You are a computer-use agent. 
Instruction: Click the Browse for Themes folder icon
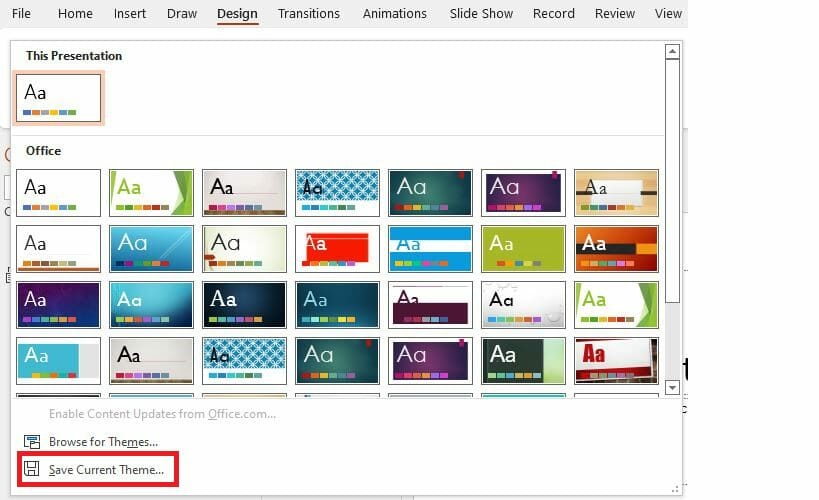tap(32, 442)
